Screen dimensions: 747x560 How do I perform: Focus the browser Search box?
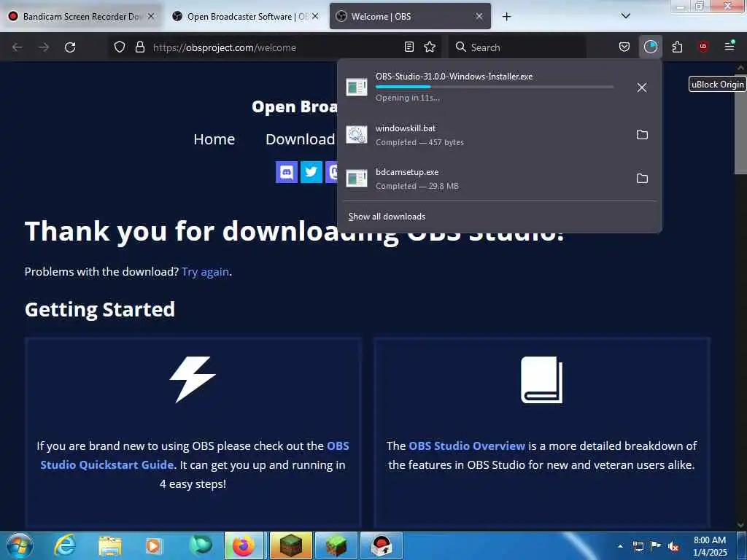(x=518, y=47)
